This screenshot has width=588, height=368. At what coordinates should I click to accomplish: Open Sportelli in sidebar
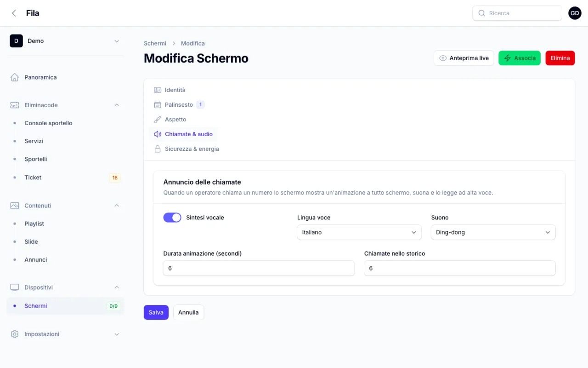pyautogui.click(x=65, y=159)
